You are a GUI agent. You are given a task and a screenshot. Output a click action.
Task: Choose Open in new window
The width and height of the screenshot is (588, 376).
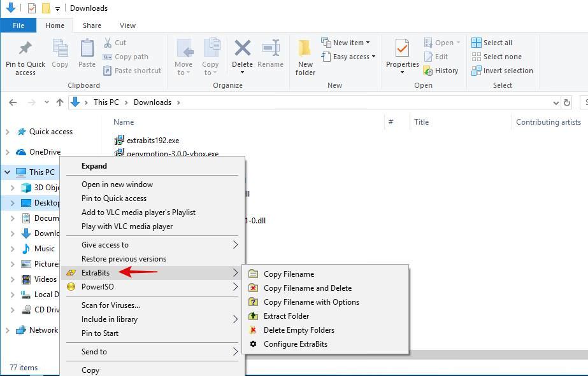click(152, 185)
